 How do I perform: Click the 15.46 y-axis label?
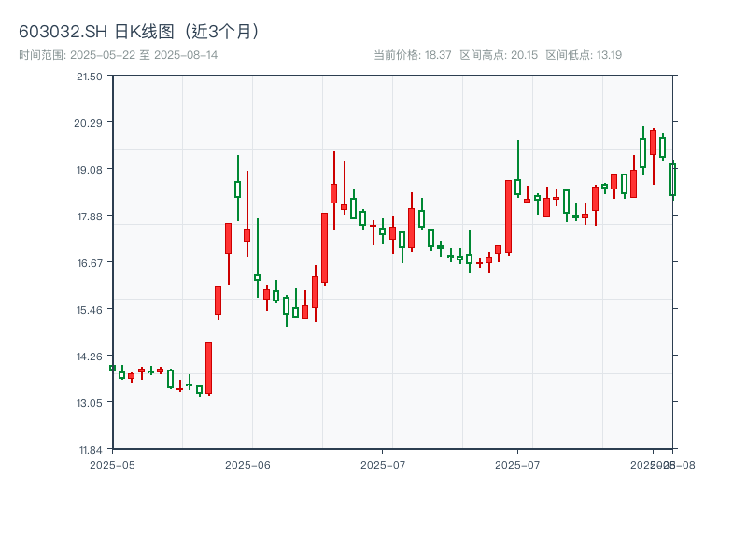click(90, 310)
